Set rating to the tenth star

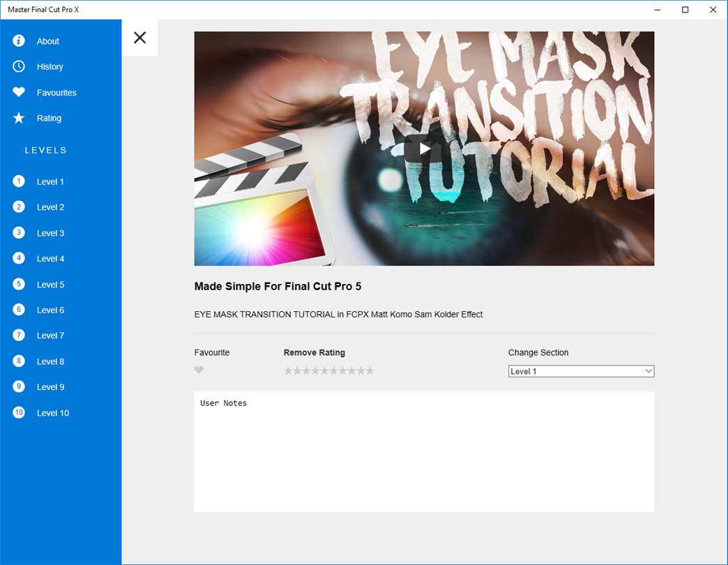coord(370,370)
